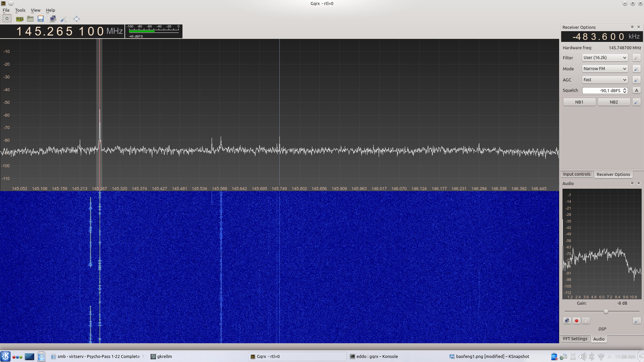
Task: Start audio recording with red button
Action: (576, 321)
